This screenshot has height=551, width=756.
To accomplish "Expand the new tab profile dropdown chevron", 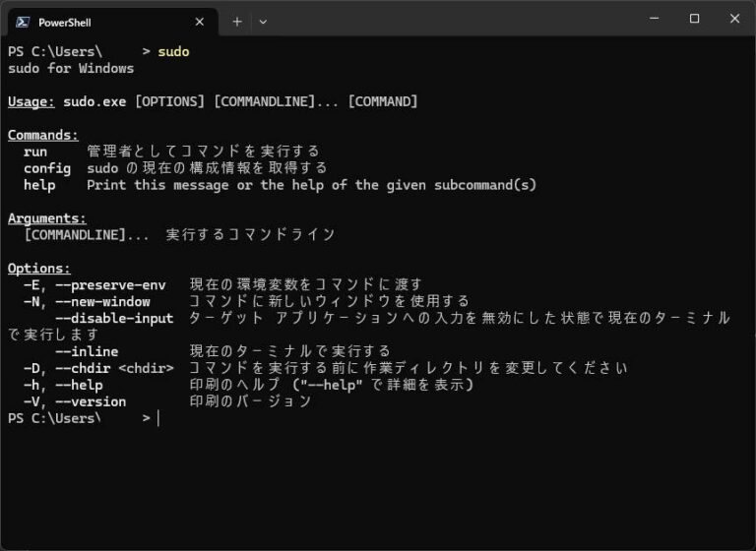I will (263, 21).
